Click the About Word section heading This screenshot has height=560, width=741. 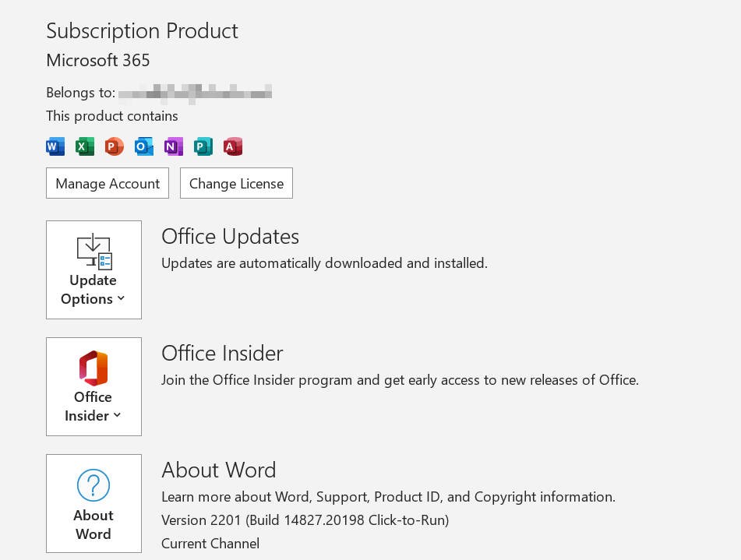point(219,470)
